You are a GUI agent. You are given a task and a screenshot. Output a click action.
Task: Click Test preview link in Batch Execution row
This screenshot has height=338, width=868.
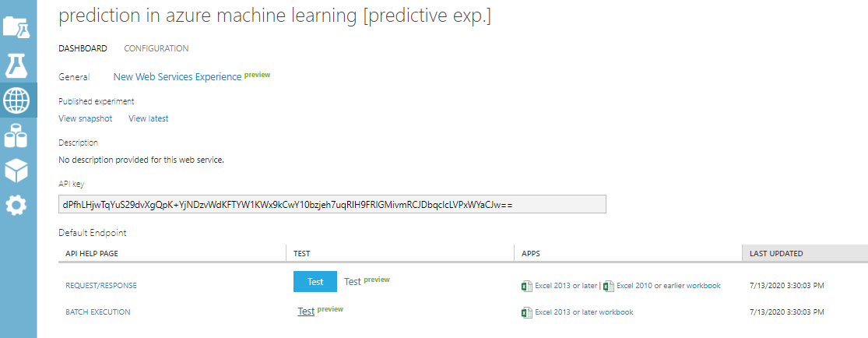tap(306, 312)
